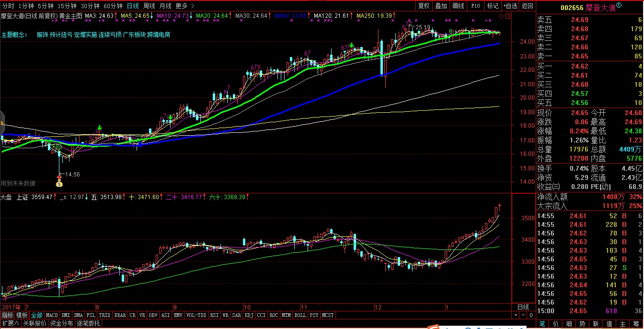644x329 pixels.
Task: Select the SAR indicator
Action: (237, 315)
